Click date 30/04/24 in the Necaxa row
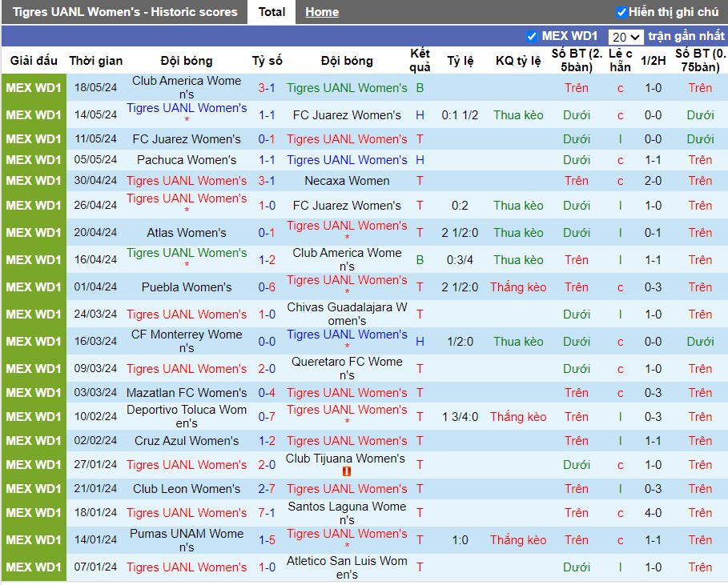 tap(95, 181)
